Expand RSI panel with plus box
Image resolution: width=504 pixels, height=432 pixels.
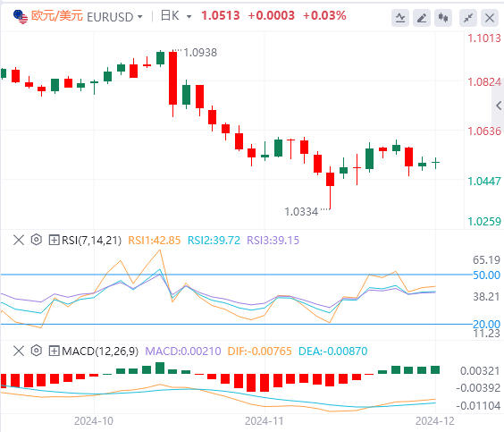54,240
